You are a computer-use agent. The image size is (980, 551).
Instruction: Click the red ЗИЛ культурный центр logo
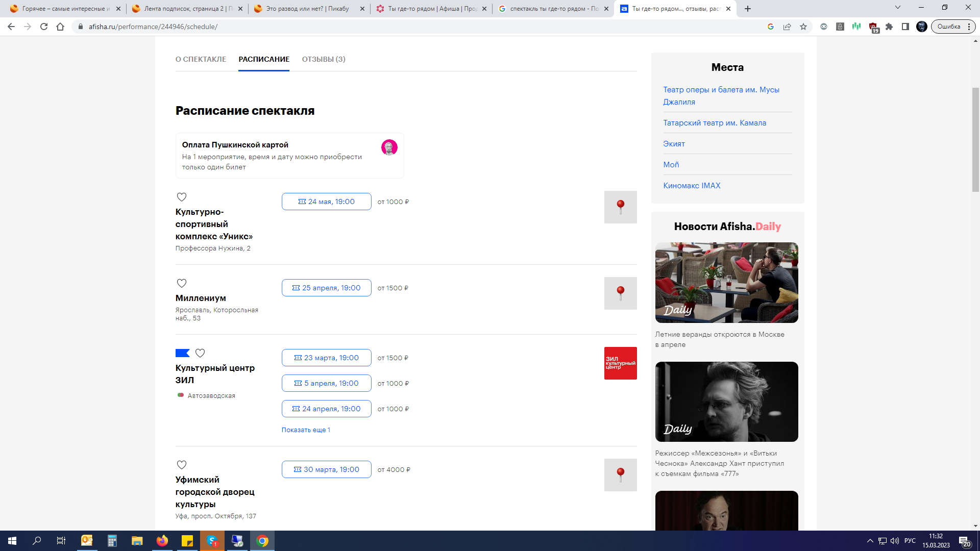(620, 363)
